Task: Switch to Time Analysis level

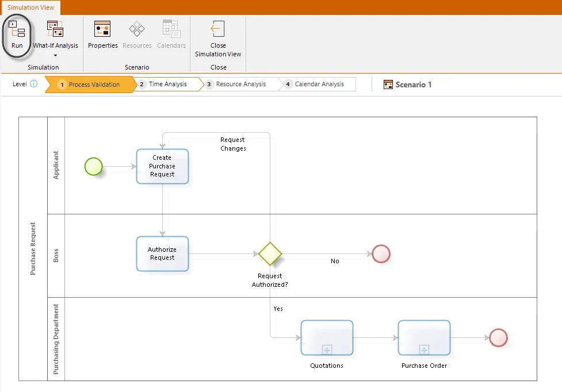Action: (168, 84)
